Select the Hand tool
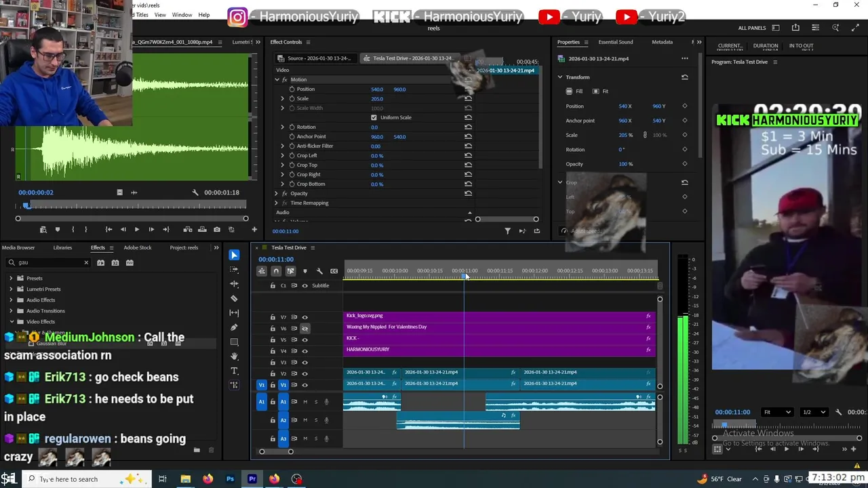Viewport: 868px width, 488px height. (x=234, y=356)
